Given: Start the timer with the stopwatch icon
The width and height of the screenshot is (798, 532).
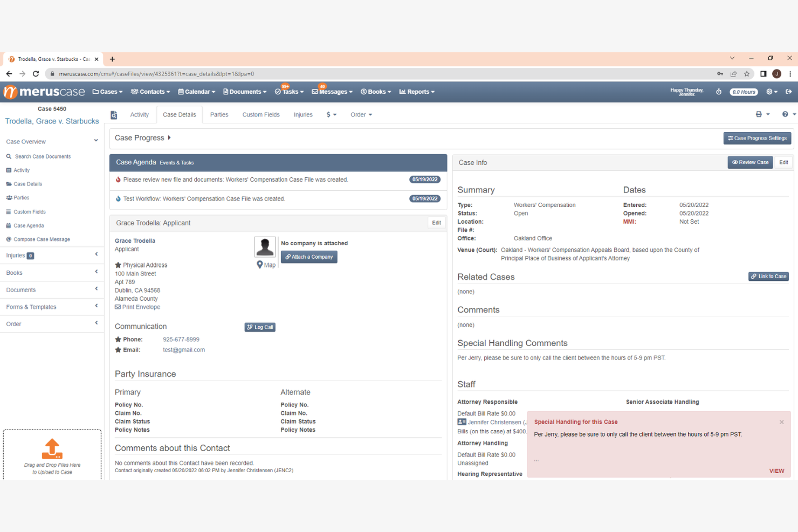Looking at the screenshot, I should point(719,92).
